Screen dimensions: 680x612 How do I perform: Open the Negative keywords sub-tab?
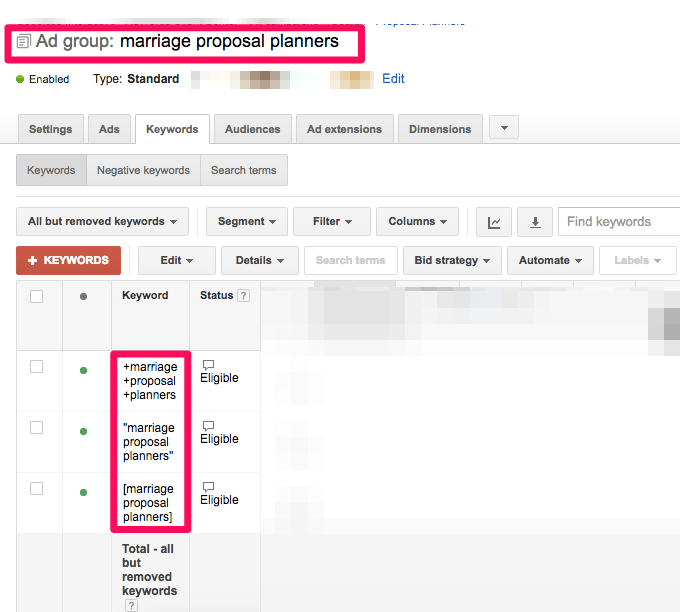click(143, 170)
